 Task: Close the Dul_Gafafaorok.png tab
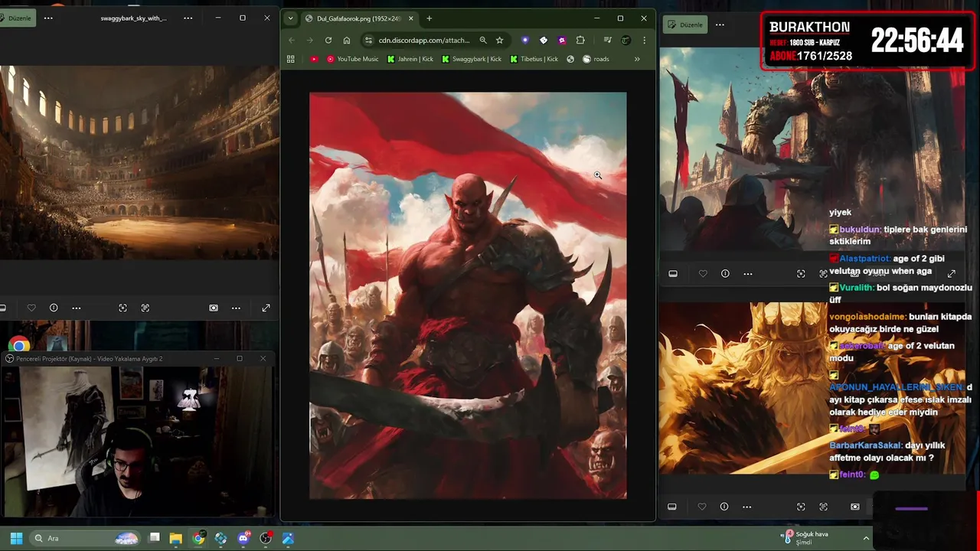pos(411,18)
